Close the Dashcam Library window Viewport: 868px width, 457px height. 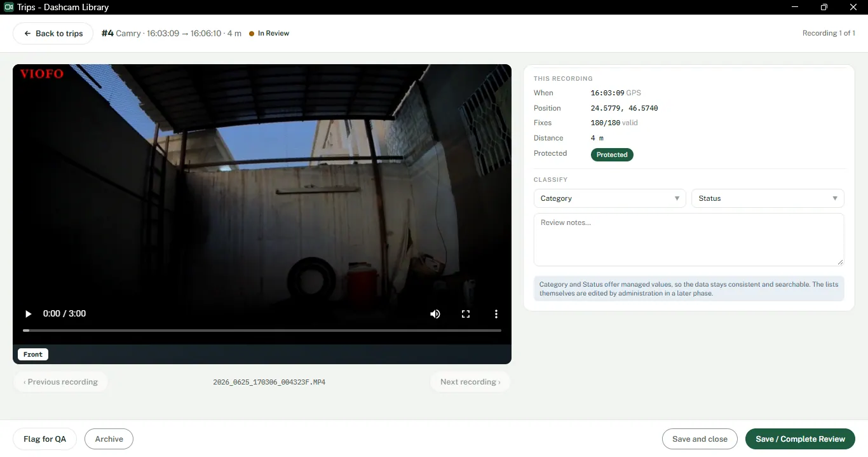[x=853, y=7]
